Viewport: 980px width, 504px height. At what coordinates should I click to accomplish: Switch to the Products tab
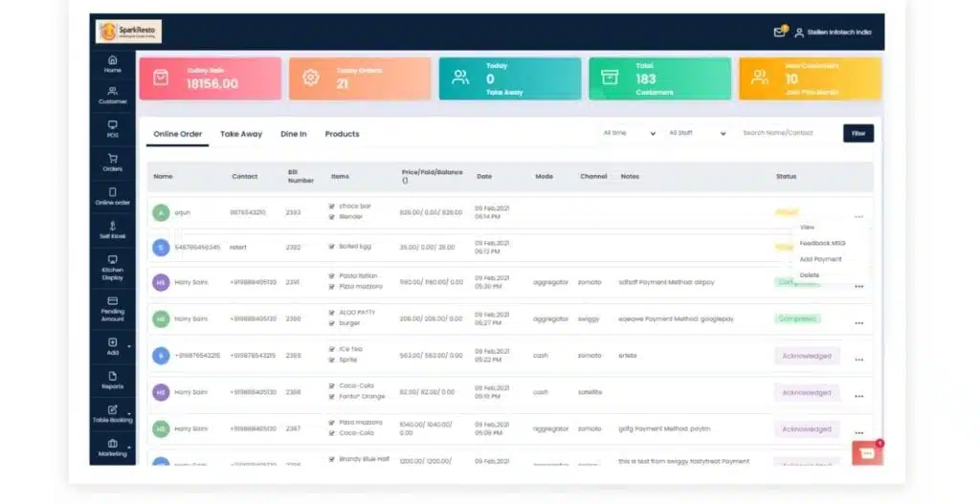[x=342, y=134]
